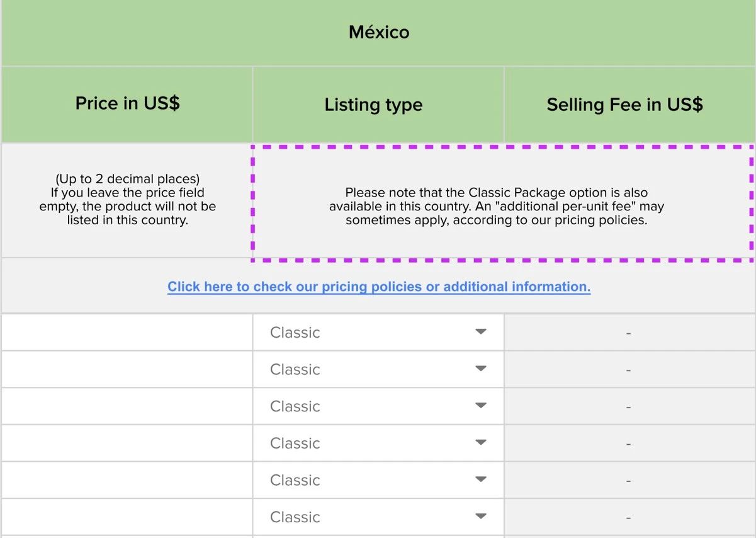Image resolution: width=756 pixels, height=538 pixels.
Task: Click the Classic Package note cell
Action: click(496, 206)
